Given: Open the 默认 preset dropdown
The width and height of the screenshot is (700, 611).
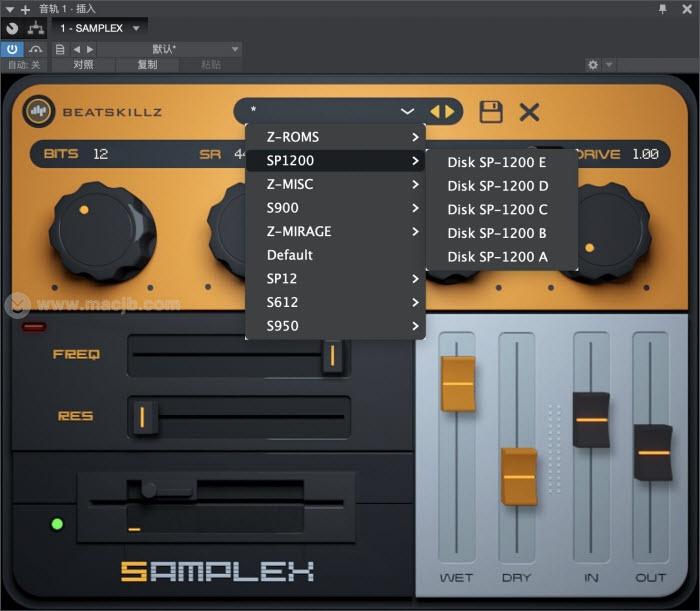Looking at the screenshot, I should (170, 49).
